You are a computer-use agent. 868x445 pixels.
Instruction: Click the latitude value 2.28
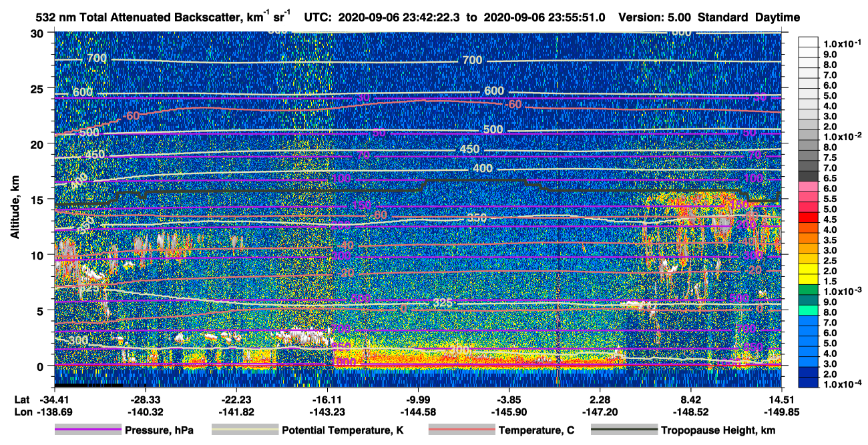(x=600, y=400)
